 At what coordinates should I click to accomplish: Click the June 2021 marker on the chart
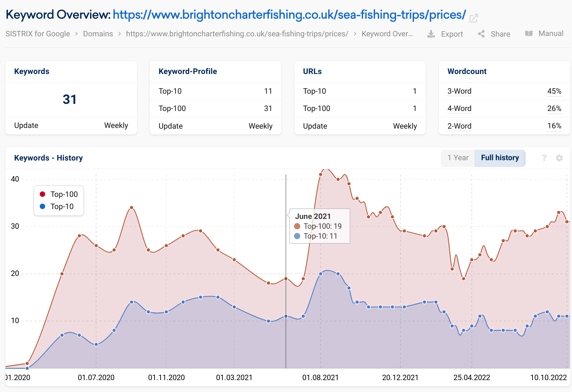pos(286,278)
